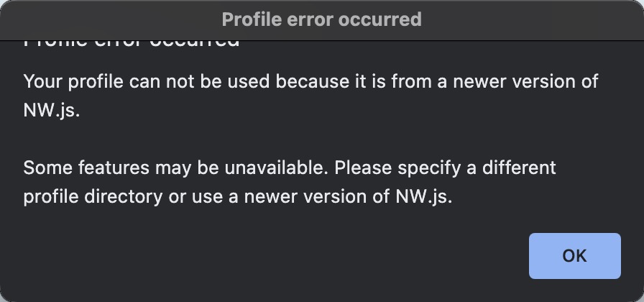The image size is (644, 302).
Task: Click the word "because" in the message
Action: [307, 81]
